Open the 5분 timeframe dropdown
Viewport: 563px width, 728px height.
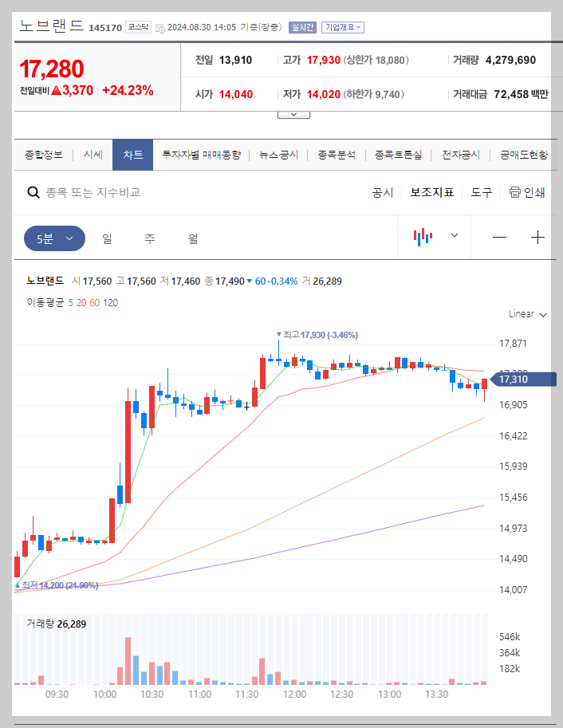coord(54,238)
